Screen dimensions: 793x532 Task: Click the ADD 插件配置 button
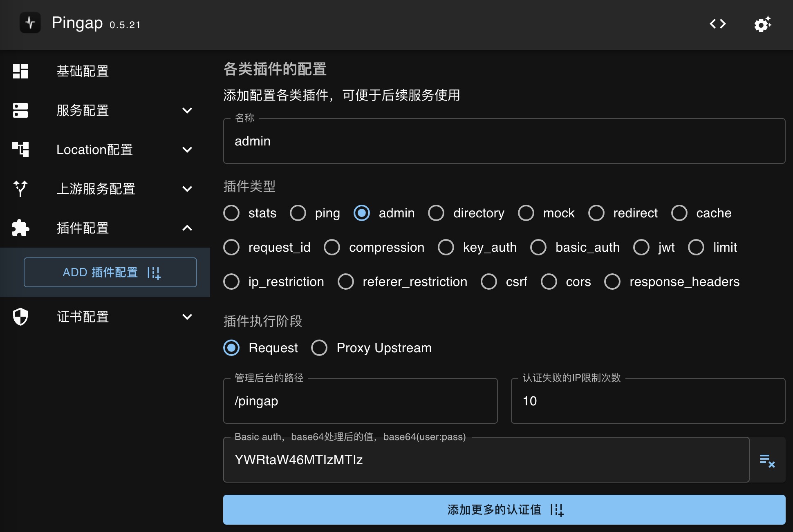[x=110, y=272]
